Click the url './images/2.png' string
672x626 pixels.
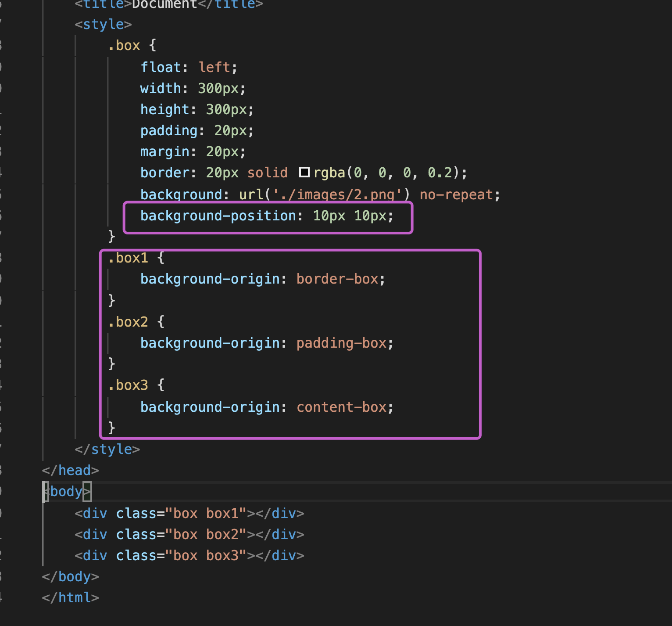(337, 194)
